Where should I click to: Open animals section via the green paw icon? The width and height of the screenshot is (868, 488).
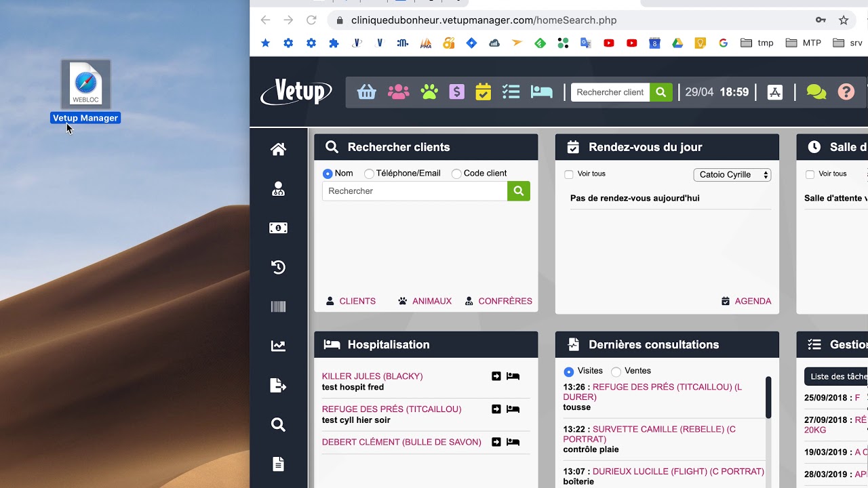click(429, 91)
